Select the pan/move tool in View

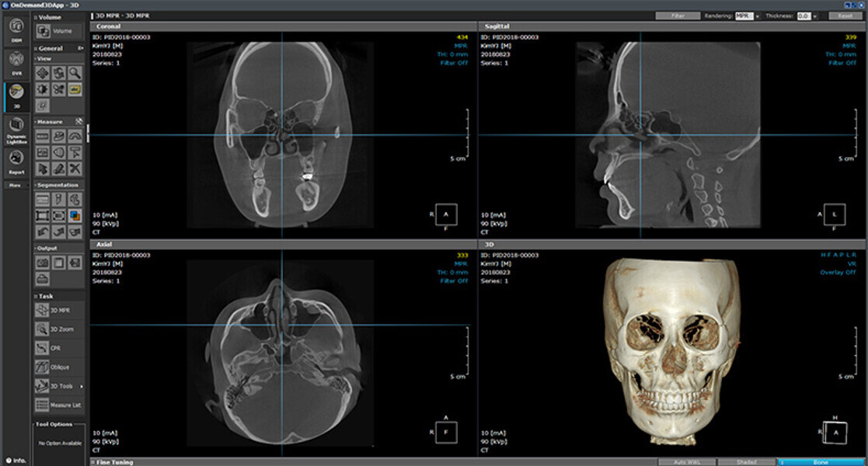coord(44,73)
